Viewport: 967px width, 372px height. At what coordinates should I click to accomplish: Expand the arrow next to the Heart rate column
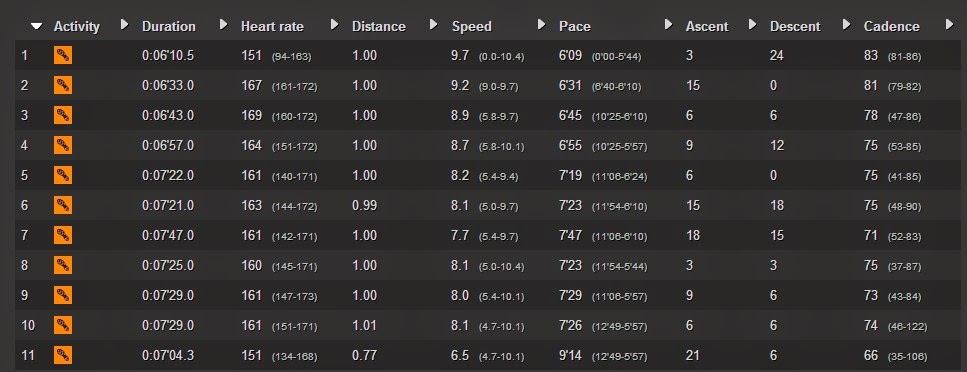tap(334, 25)
